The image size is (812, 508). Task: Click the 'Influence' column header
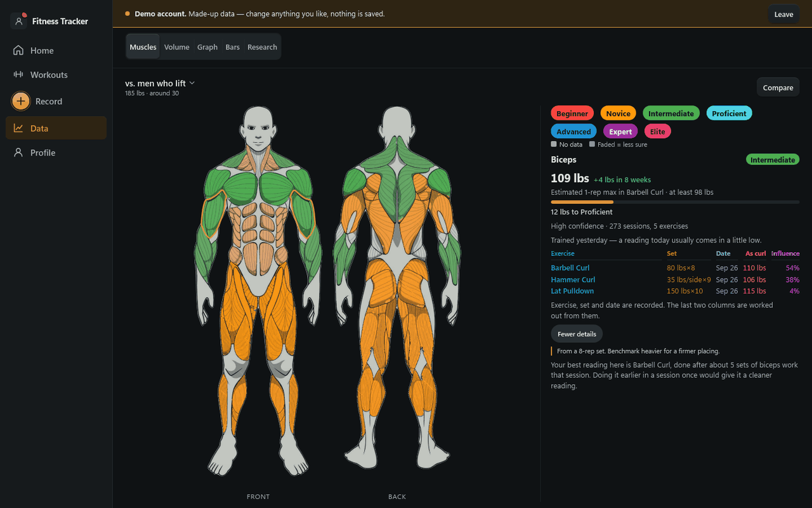tap(785, 253)
